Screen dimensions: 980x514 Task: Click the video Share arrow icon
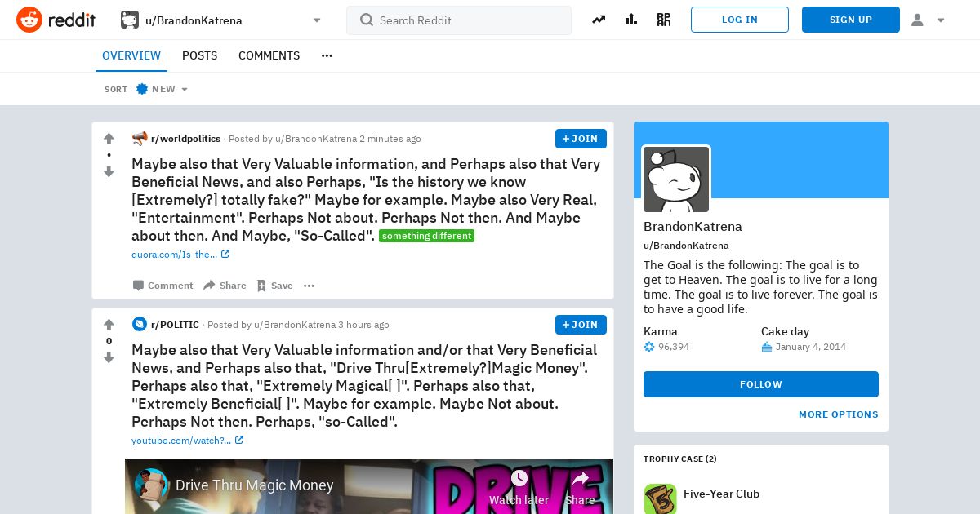click(x=580, y=478)
